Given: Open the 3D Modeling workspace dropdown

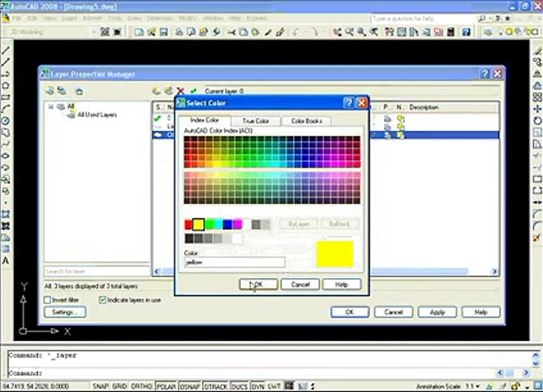Looking at the screenshot, I should click(93, 32).
